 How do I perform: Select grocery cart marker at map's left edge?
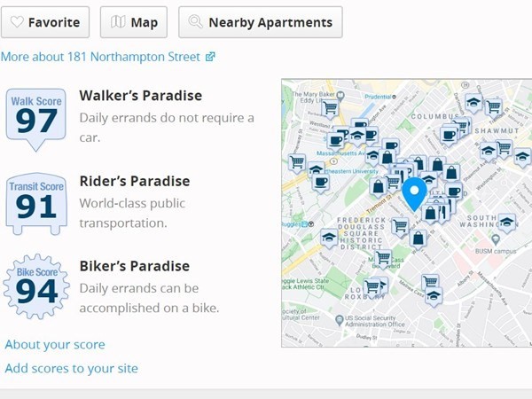(296, 162)
